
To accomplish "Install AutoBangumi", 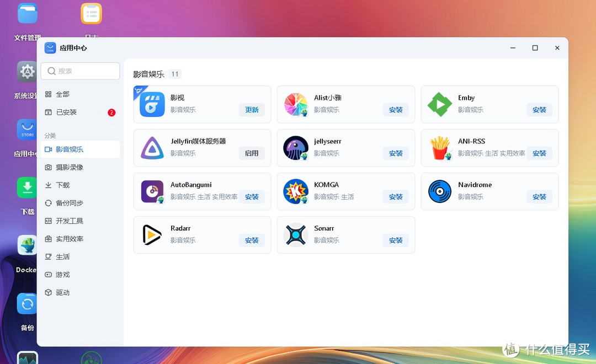I will click(x=252, y=197).
